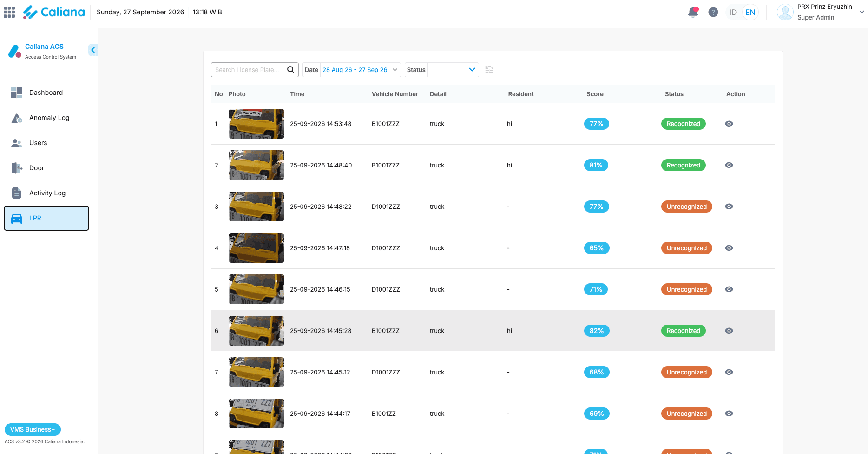868x454 pixels.
Task: View details of row 1 entry
Action: pos(729,124)
